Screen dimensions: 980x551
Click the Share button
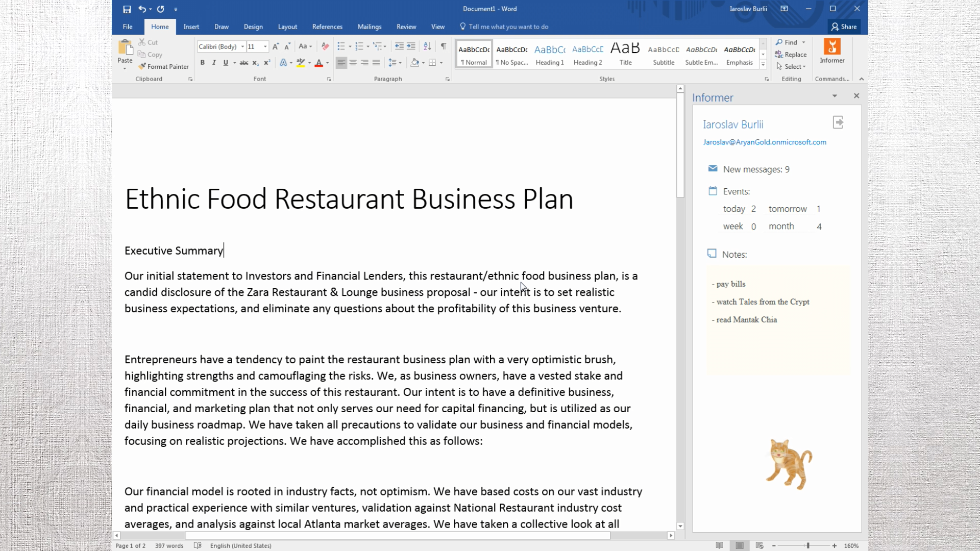(x=844, y=27)
